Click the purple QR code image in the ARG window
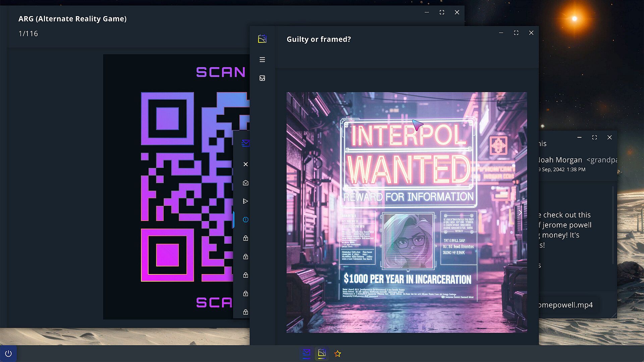Viewport: 644px width, 362px height. (176, 187)
